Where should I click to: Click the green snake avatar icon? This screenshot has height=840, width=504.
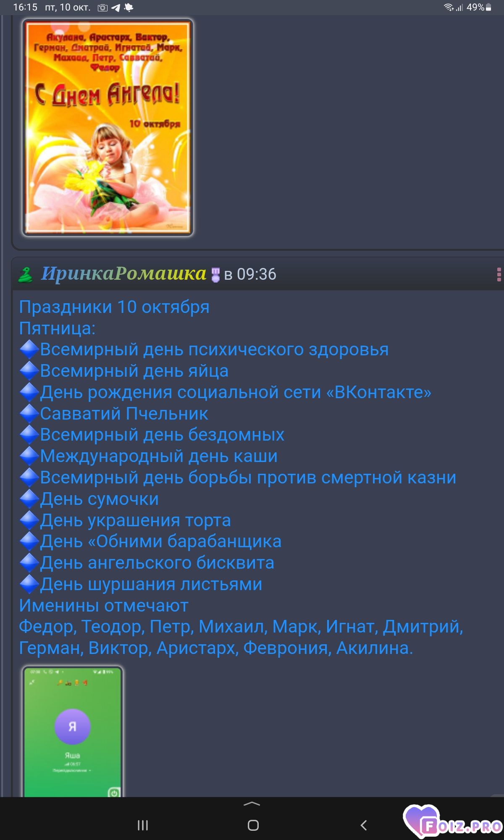pos(26,275)
